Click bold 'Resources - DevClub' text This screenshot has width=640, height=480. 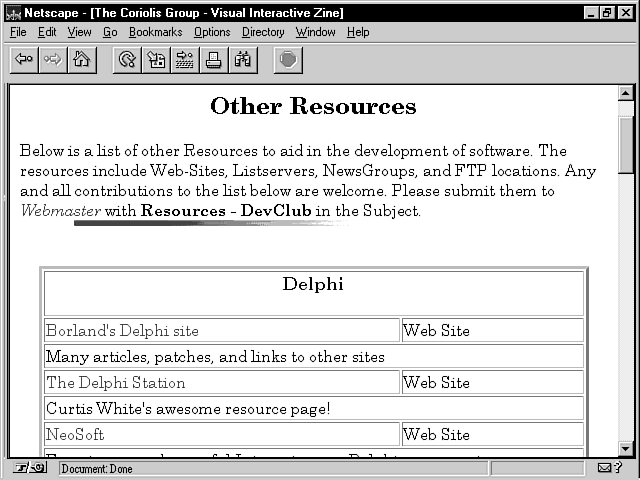point(226,211)
